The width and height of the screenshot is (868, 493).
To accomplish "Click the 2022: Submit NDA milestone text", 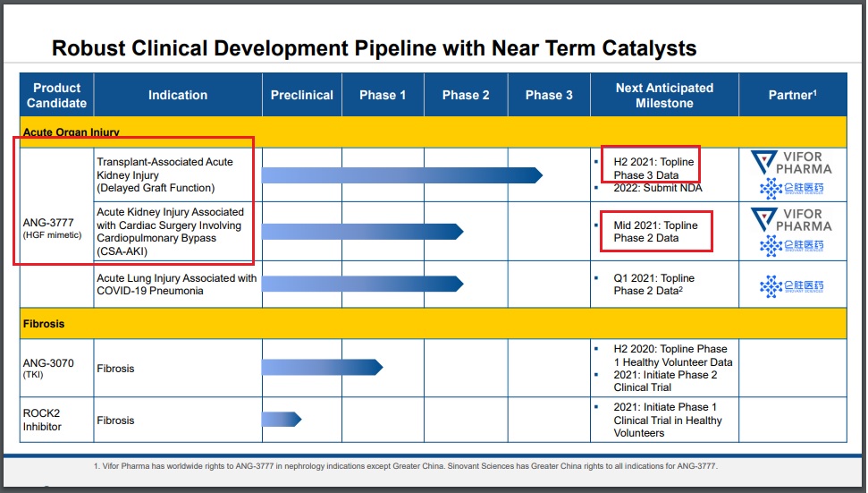I will pyautogui.click(x=657, y=188).
